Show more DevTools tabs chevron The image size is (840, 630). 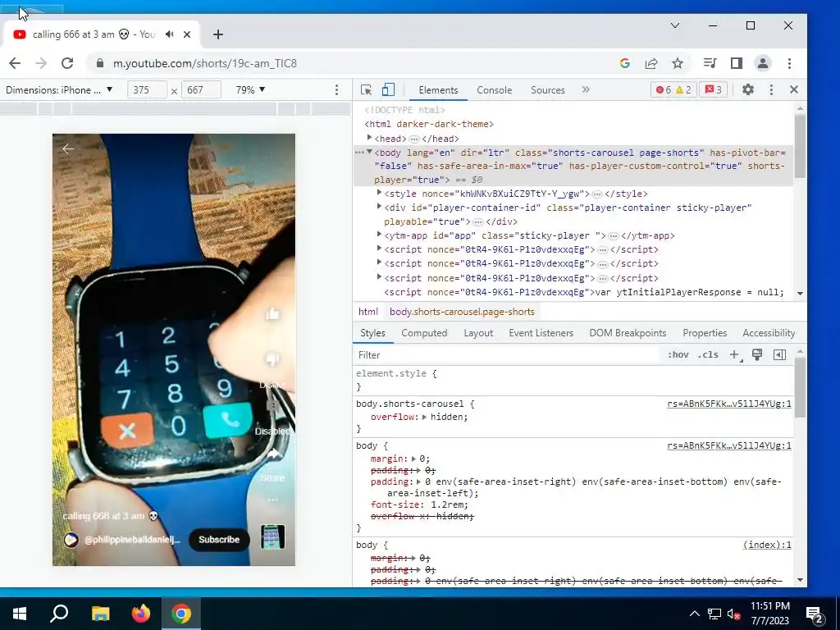(586, 89)
